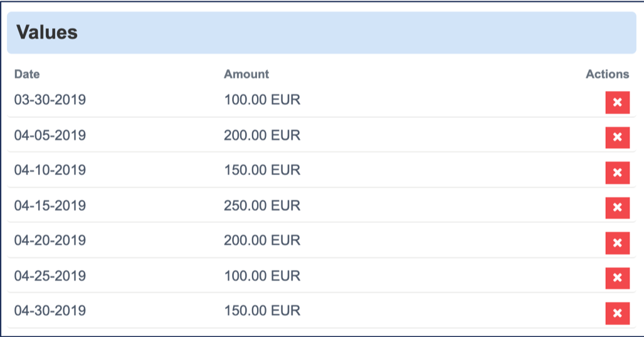Click the 04-30-2019 date text
The image size is (644, 337).
click(x=50, y=311)
